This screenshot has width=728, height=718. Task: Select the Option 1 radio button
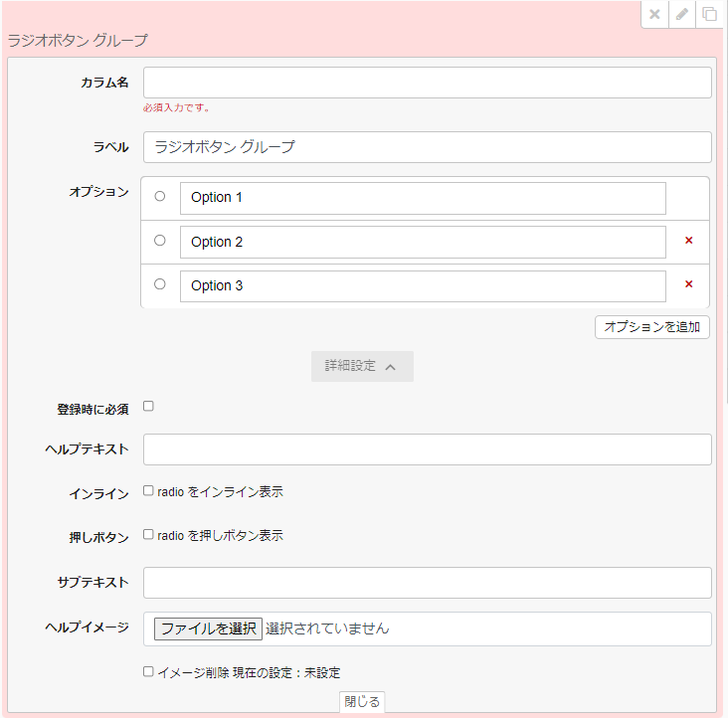pyautogui.click(x=160, y=197)
